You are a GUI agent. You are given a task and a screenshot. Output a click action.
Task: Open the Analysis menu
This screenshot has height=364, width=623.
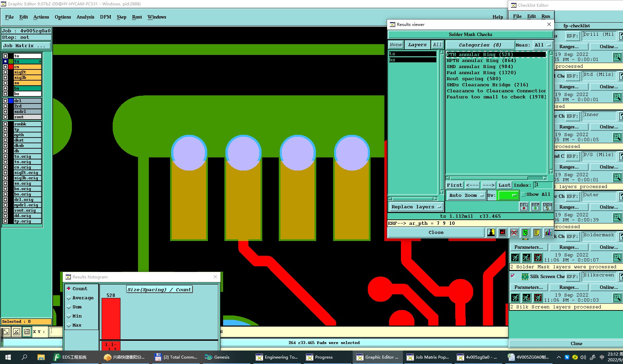(85, 17)
